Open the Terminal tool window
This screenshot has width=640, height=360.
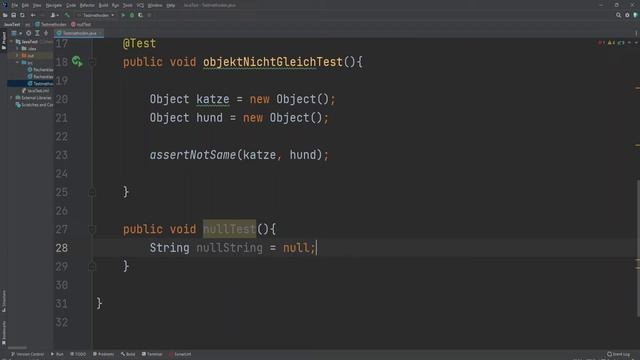(x=152, y=354)
